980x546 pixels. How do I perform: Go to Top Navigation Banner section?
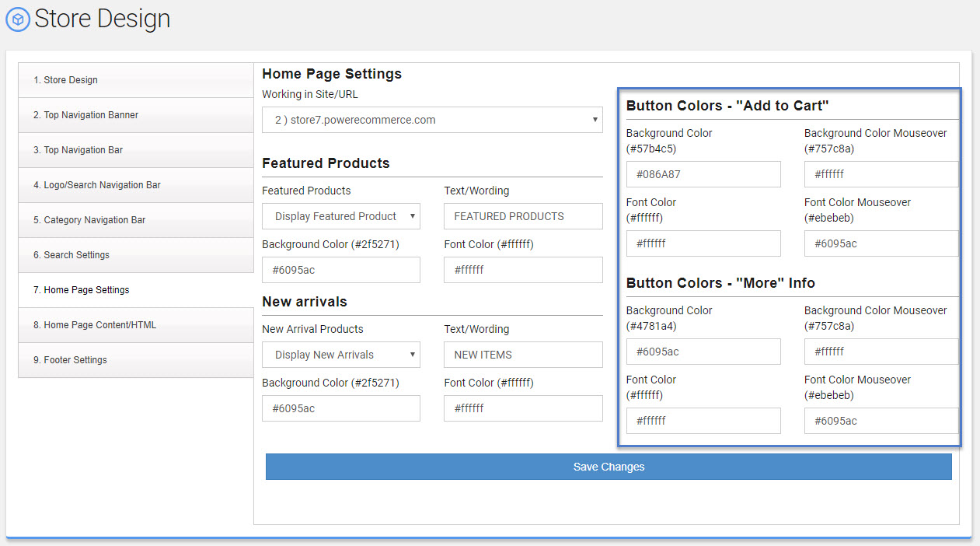coord(135,115)
